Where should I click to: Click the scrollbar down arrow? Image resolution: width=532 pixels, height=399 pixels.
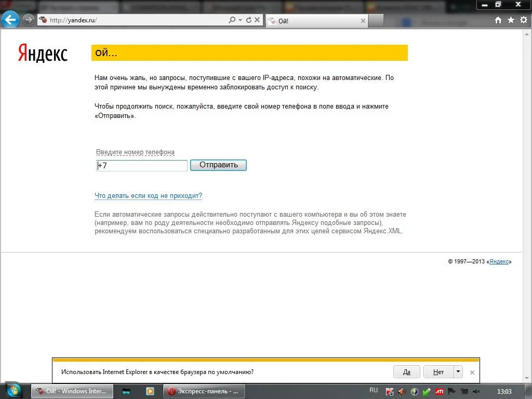pyautogui.click(x=527, y=378)
